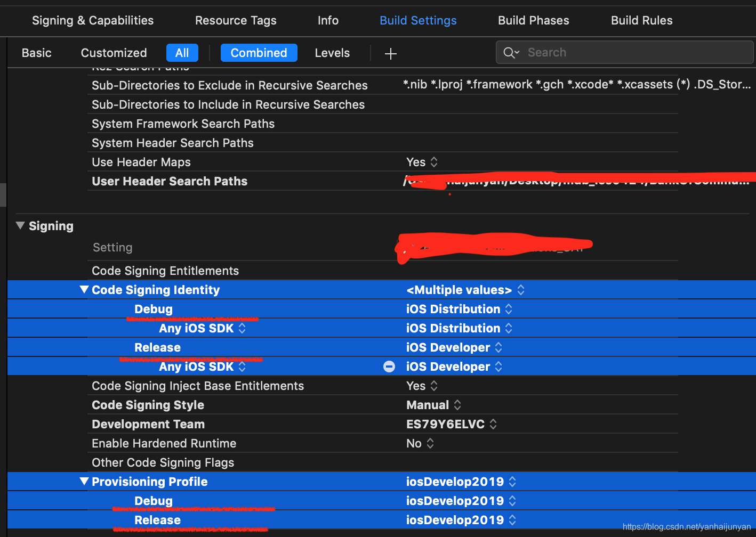Open the Build Phases tab

[533, 20]
